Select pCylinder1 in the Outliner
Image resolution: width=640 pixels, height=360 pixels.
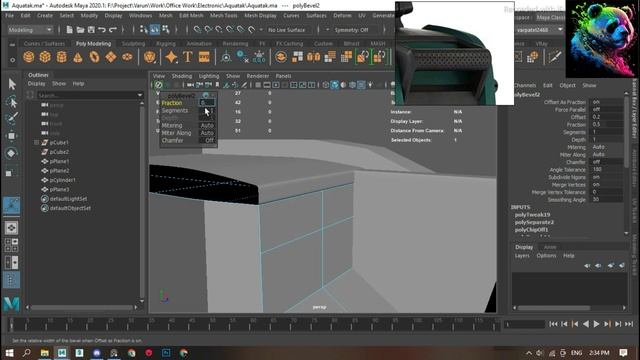[62, 180]
